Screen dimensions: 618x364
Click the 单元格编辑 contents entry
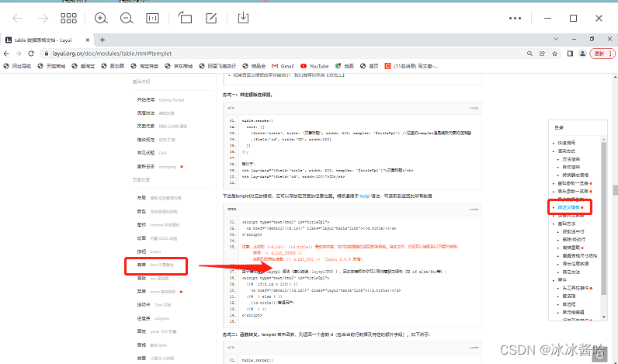click(x=574, y=312)
